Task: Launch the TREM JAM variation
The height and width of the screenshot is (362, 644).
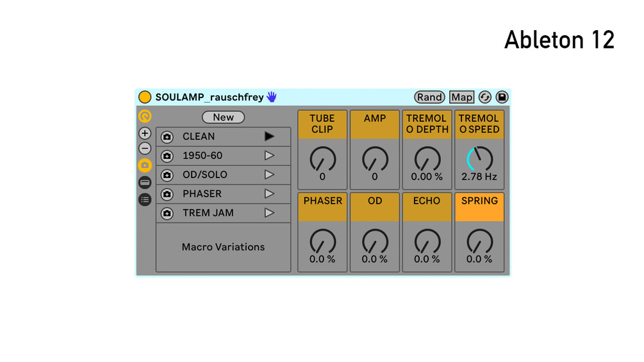Action: (x=269, y=213)
